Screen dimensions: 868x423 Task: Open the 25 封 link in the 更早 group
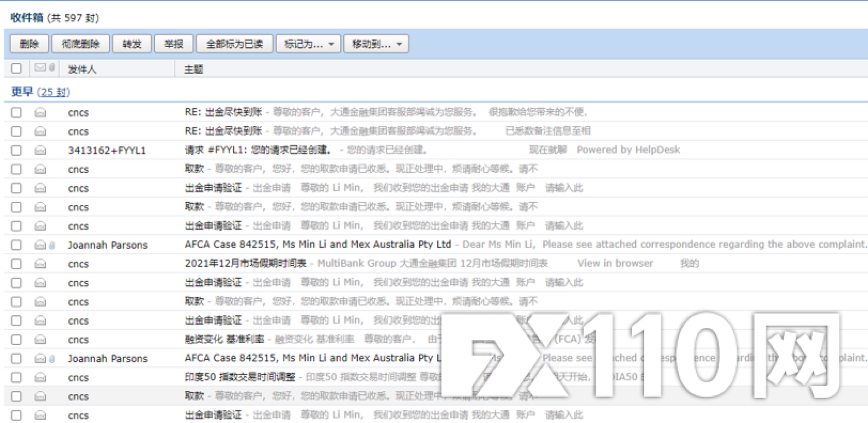[x=53, y=92]
